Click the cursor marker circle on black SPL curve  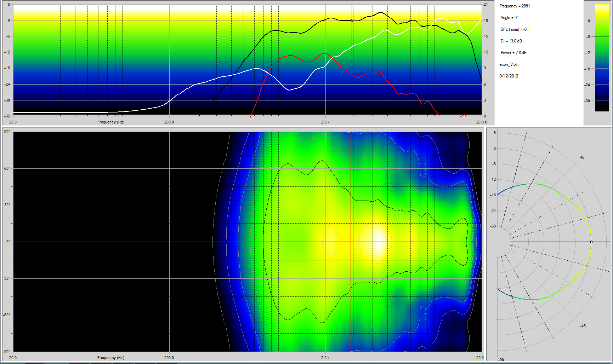(352, 21)
